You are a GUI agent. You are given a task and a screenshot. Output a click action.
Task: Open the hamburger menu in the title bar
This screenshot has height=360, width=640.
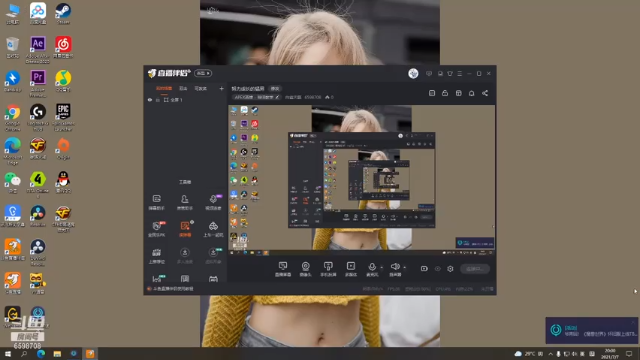coord(460,73)
